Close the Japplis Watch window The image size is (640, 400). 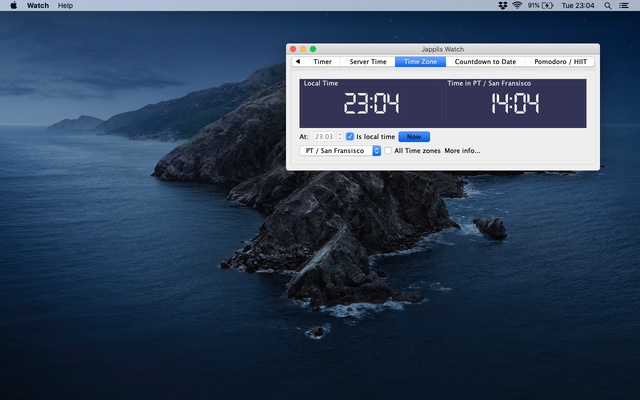293,49
